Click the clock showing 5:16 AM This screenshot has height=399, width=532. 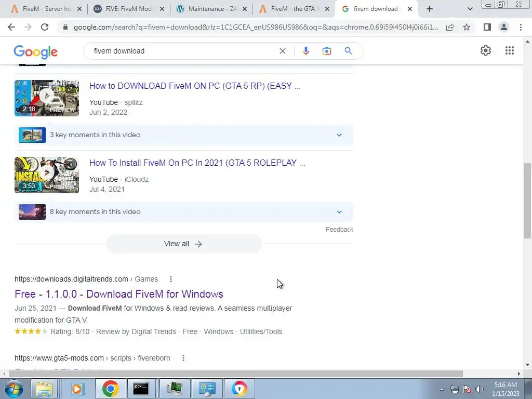tap(506, 385)
